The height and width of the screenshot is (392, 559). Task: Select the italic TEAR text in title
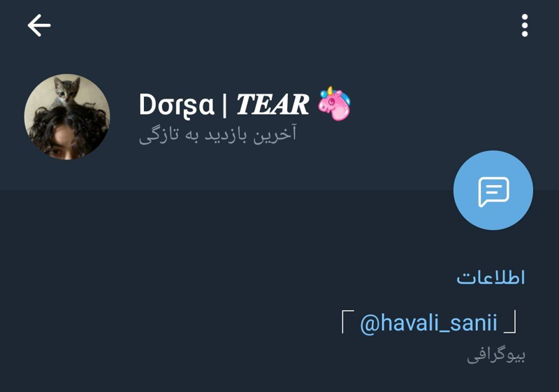pyautogui.click(x=273, y=104)
